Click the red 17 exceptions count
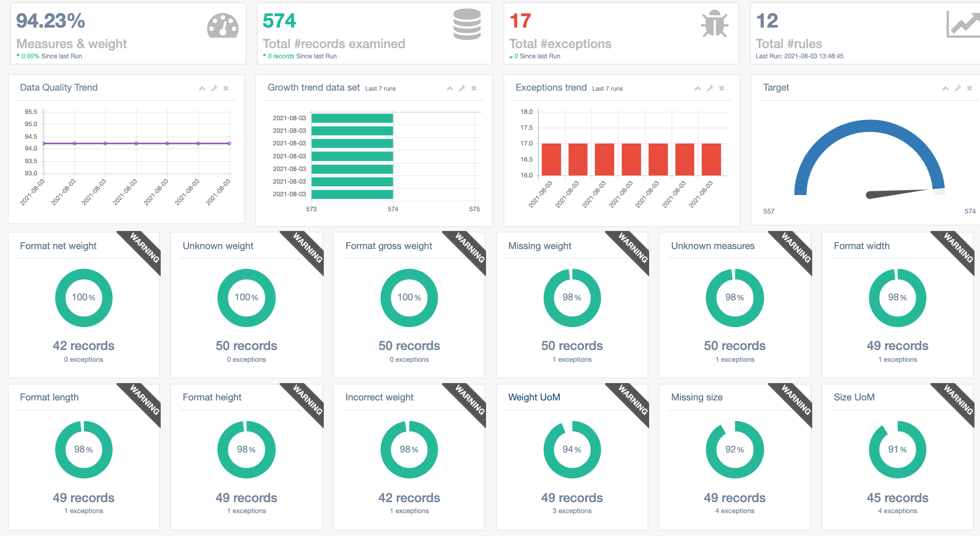Image resolution: width=980 pixels, height=536 pixels. 520,20
